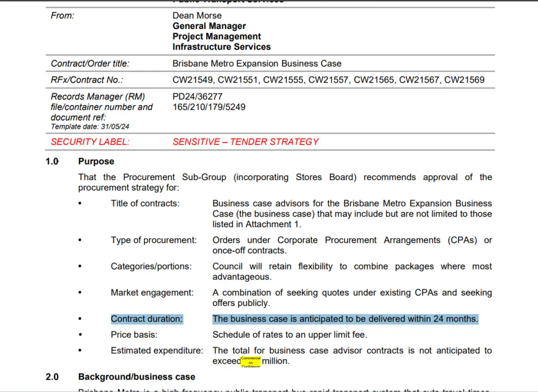Click the red 'SECURITY LABEL:' text
538x392 pixels.
(90, 142)
